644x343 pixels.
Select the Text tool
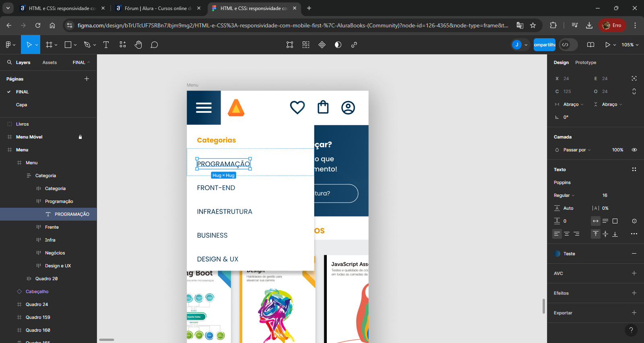tap(106, 45)
